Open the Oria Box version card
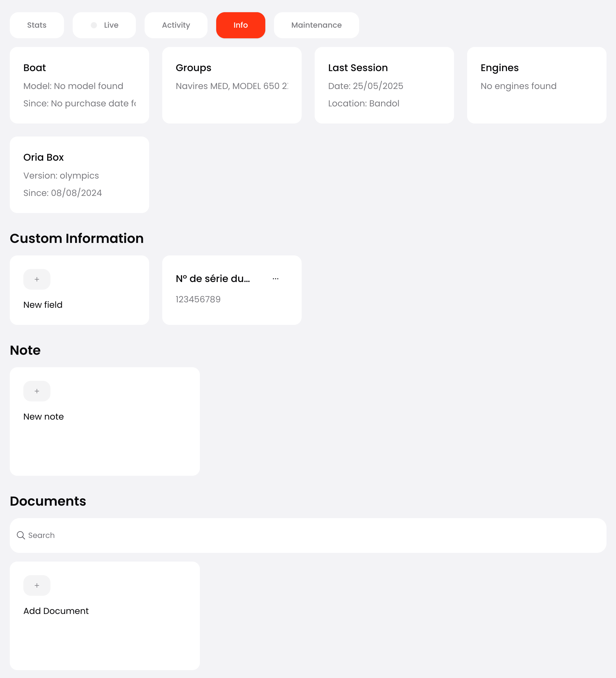 pyautogui.click(x=79, y=175)
